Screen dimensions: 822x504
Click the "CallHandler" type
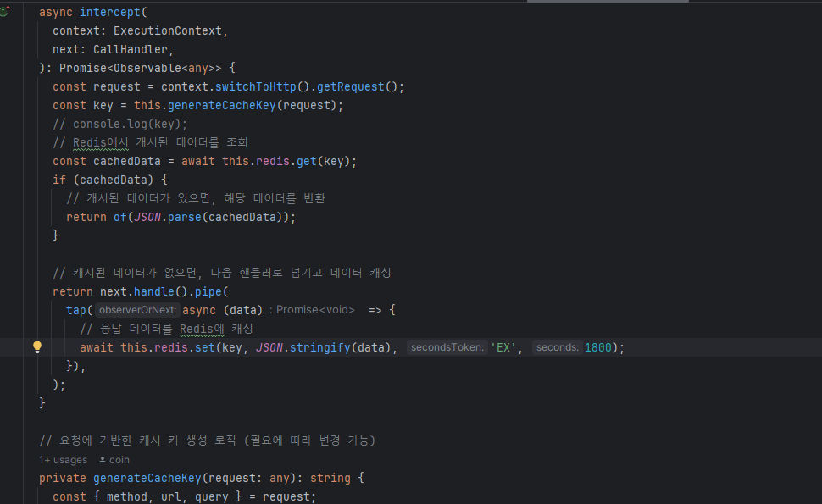point(130,49)
